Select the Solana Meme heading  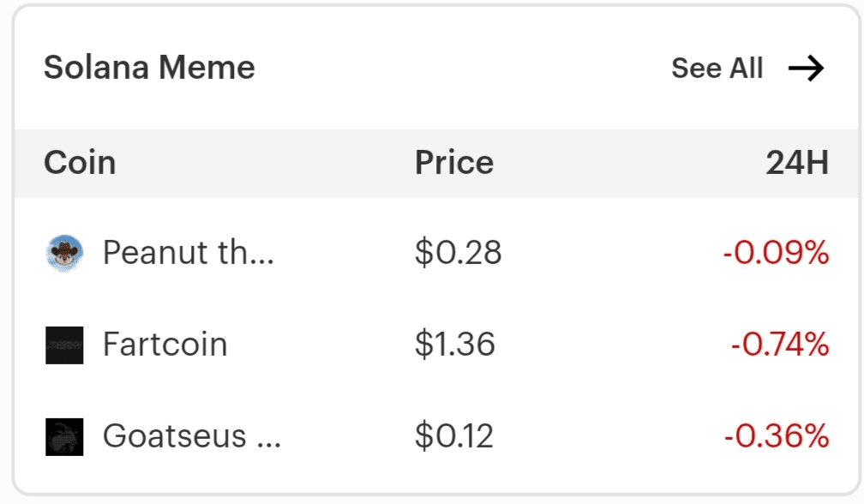(149, 68)
